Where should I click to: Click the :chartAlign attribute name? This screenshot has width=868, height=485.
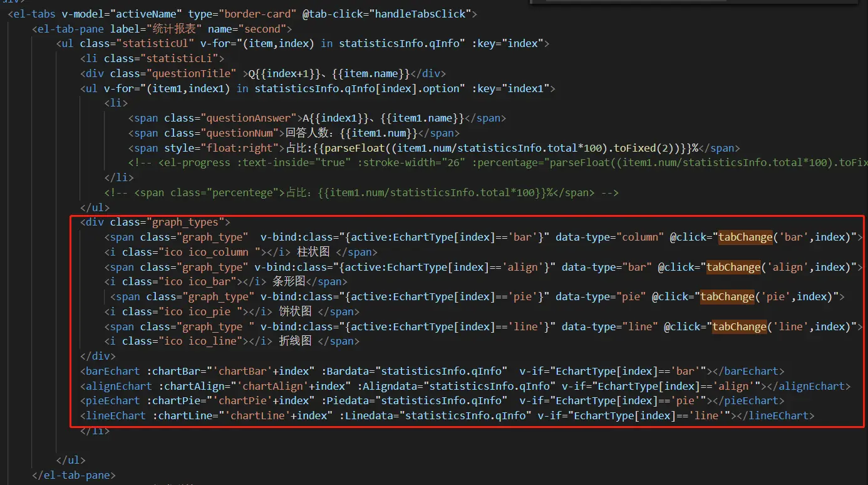[x=192, y=387]
